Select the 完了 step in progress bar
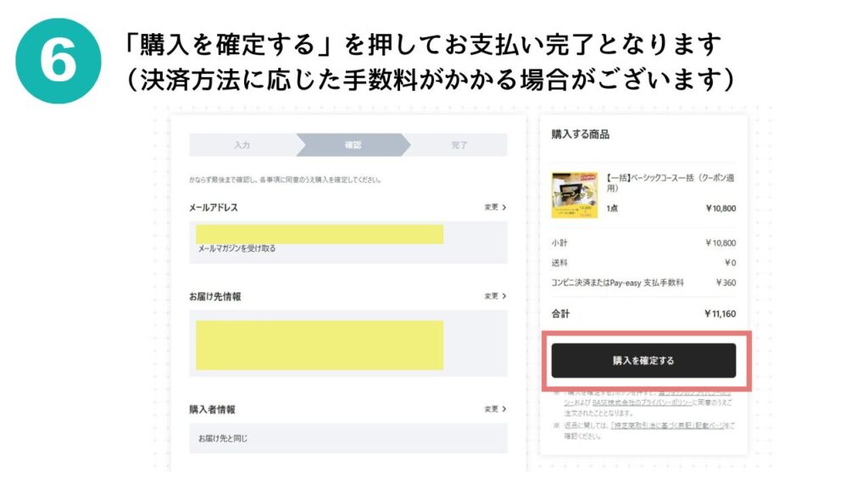 pyautogui.click(x=459, y=145)
